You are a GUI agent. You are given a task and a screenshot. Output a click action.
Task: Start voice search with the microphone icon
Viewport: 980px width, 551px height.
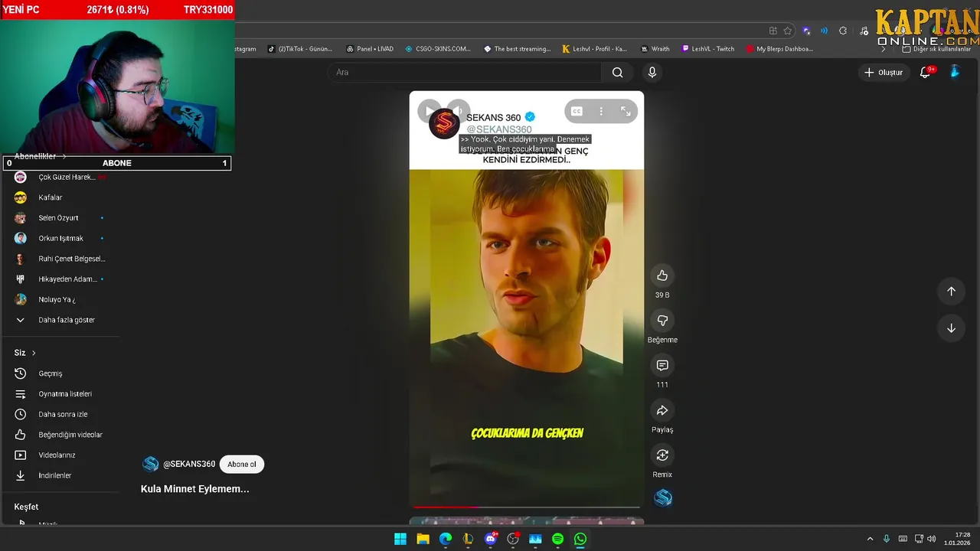point(652,72)
